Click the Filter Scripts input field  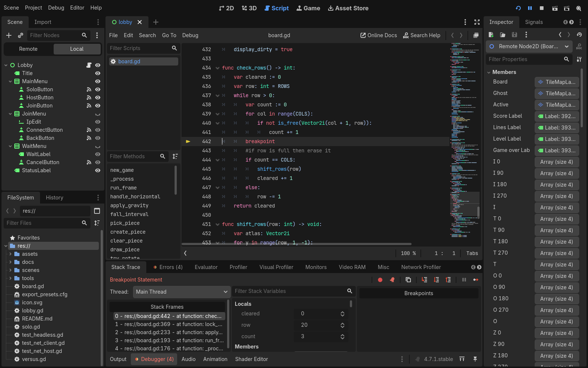point(143,48)
